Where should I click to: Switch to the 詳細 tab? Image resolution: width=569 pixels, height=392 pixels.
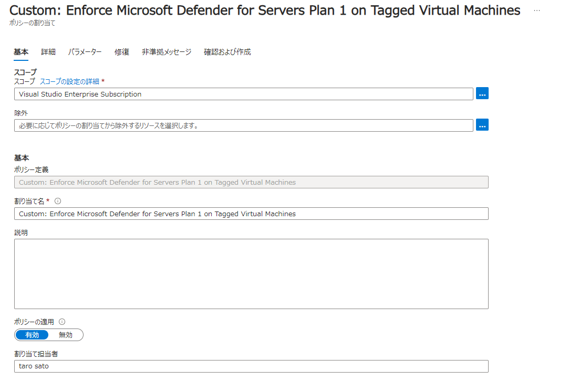click(48, 52)
